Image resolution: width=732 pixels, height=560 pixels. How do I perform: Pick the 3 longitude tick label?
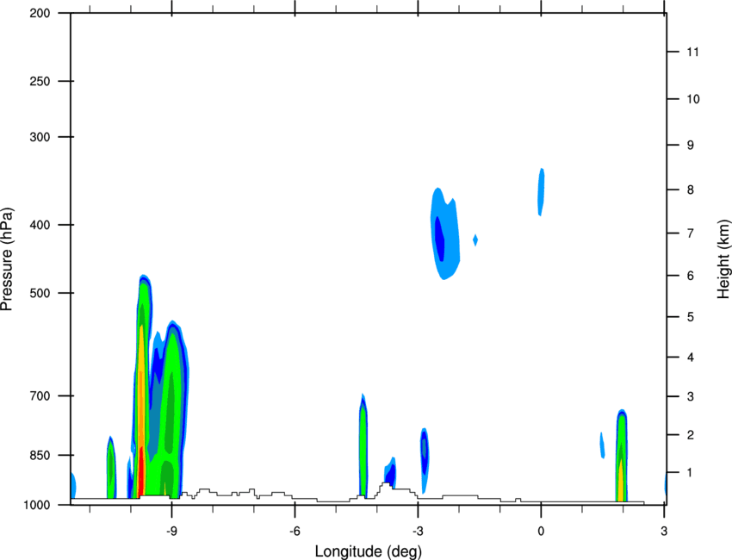pyautogui.click(x=664, y=531)
